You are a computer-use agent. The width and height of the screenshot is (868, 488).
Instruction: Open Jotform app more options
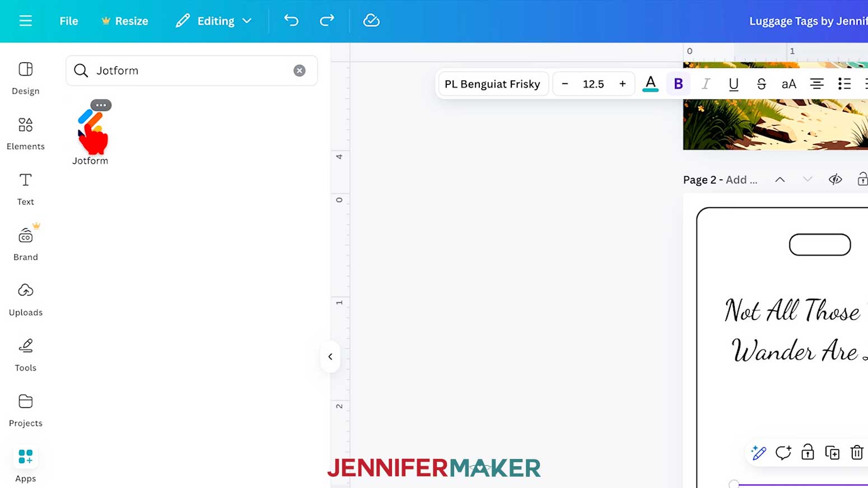point(101,105)
